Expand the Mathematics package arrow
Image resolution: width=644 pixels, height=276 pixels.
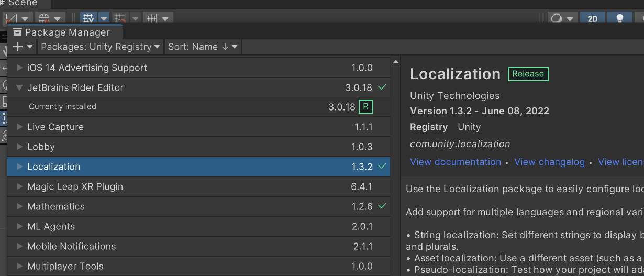click(19, 206)
